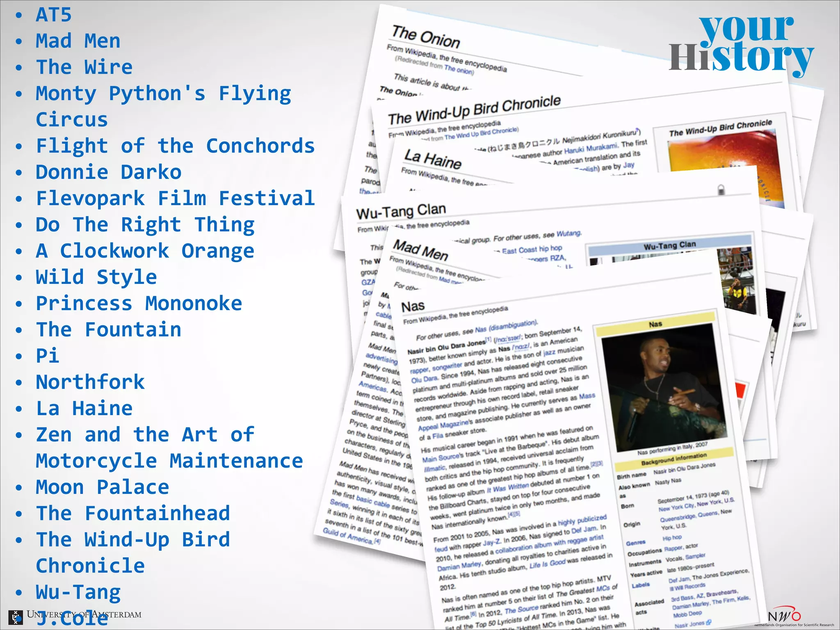Click 'Flevopark Film Festival' list entry
Viewport: 840px width, 630px height.
(x=175, y=198)
